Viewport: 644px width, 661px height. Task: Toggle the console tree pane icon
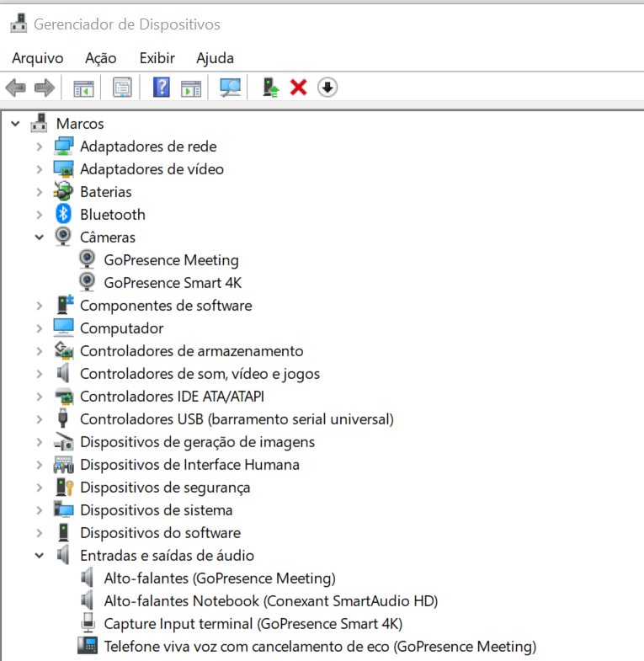[x=83, y=88]
